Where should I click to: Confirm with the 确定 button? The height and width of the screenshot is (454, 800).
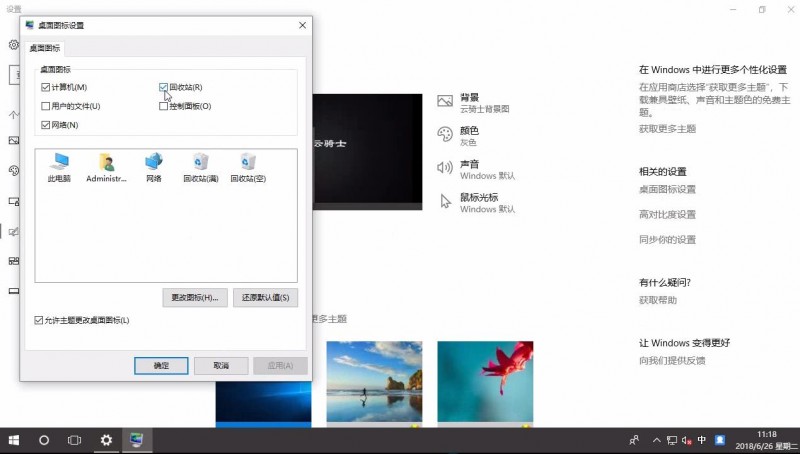161,366
